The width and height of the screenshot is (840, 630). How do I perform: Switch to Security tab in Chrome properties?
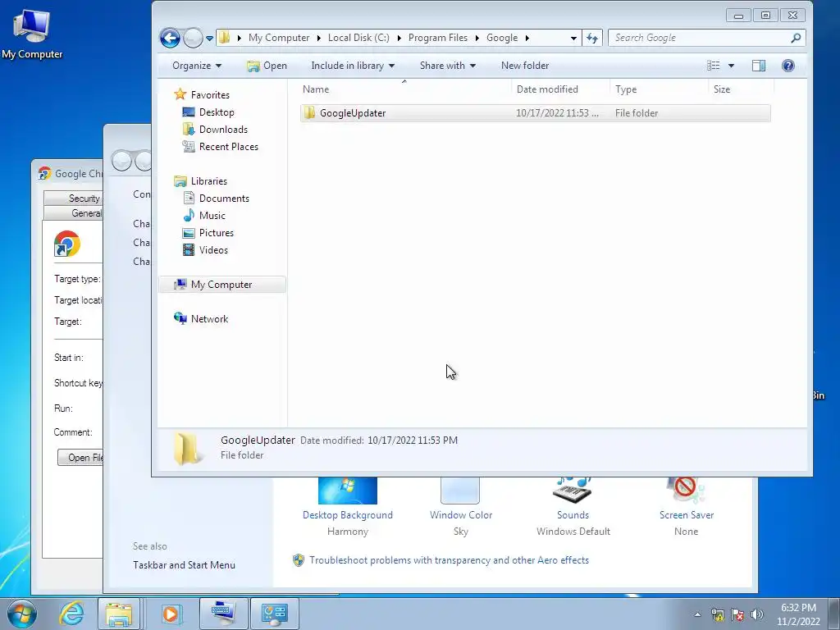(73, 199)
